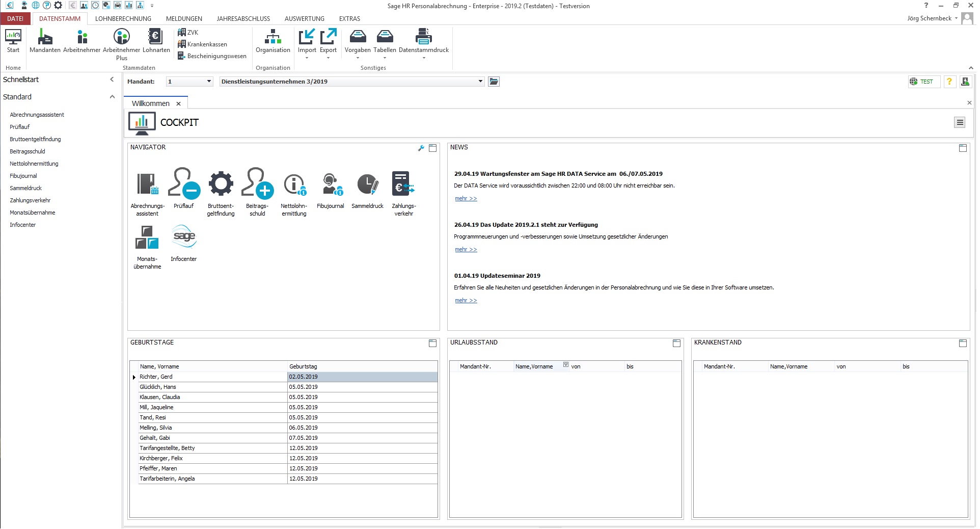Click the car icon in quick access toolbar
Viewport: 980px width, 529px height.
pos(118,6)
